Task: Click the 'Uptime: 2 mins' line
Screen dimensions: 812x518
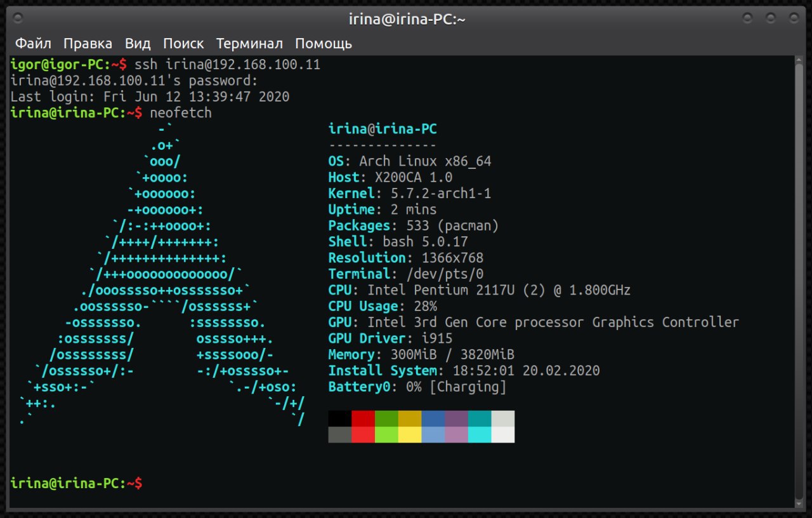Action: point(383,209)
